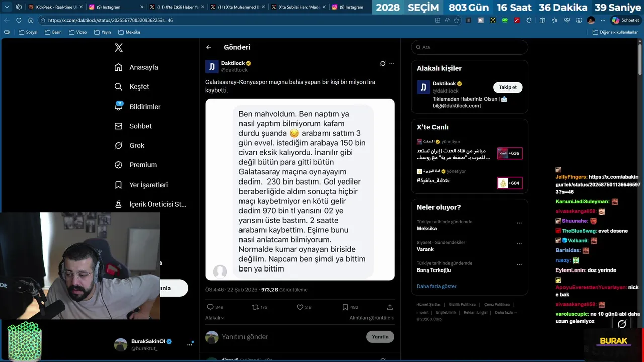This screenshot has width=644, height=362.
Task: Click the Ara search box
Action: (469, 47)
